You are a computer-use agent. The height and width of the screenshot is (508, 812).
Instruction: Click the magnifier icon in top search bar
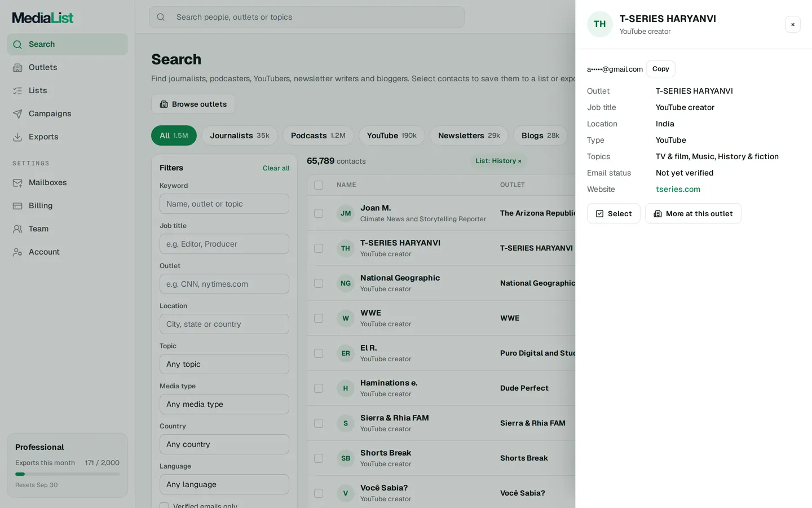point(161,17)
